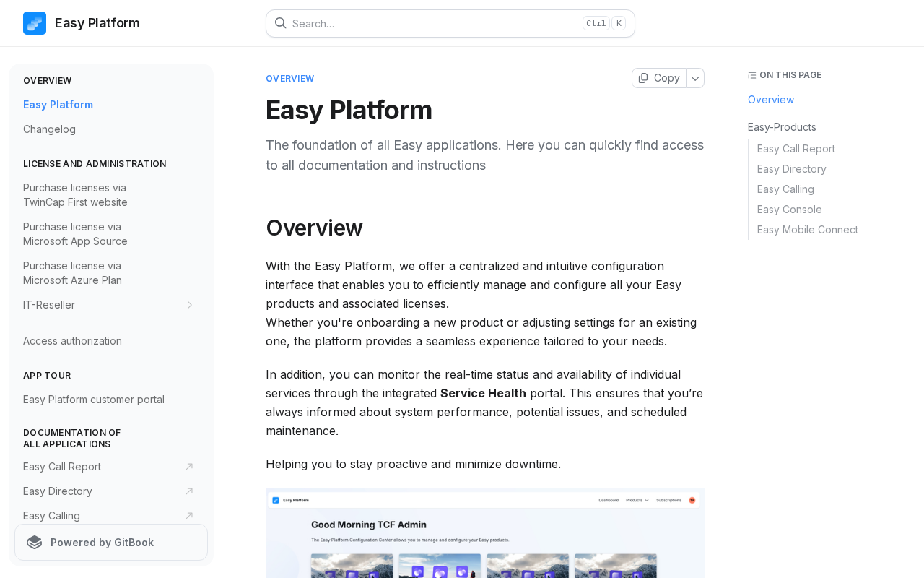Select Purchase license via Microsoft Azure Plan
The width and height of the screenshot is (924, 578).
pyautogui.click(x=72, y=273)
